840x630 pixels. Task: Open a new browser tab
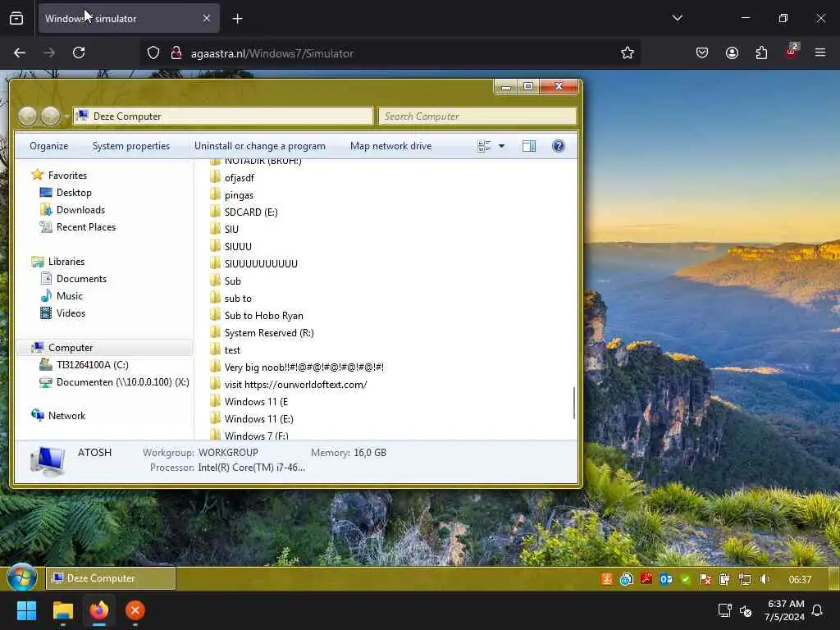point(237,19)
